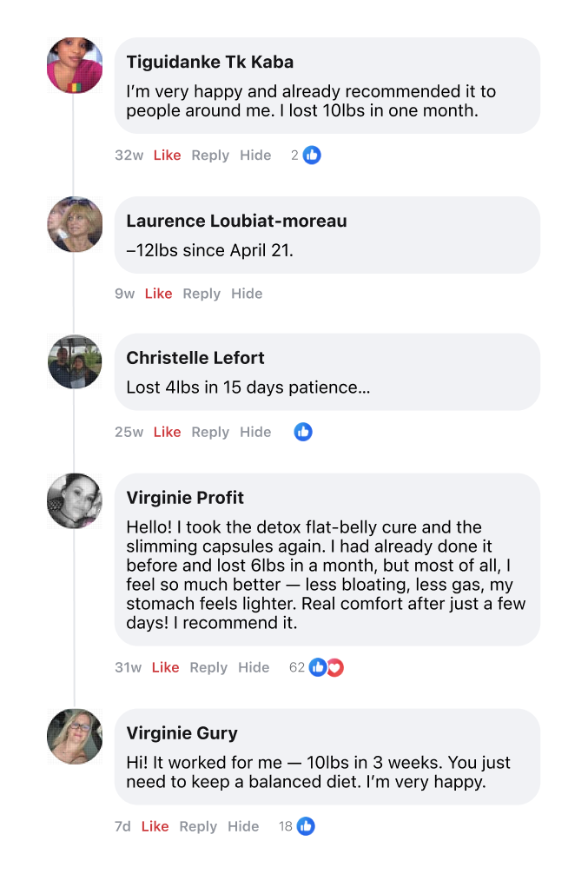The height and width of the screenshot is (874, 588).
Task: Open Tiguidanke Tk Kaba's profile picture
Action: click(75, 65)
